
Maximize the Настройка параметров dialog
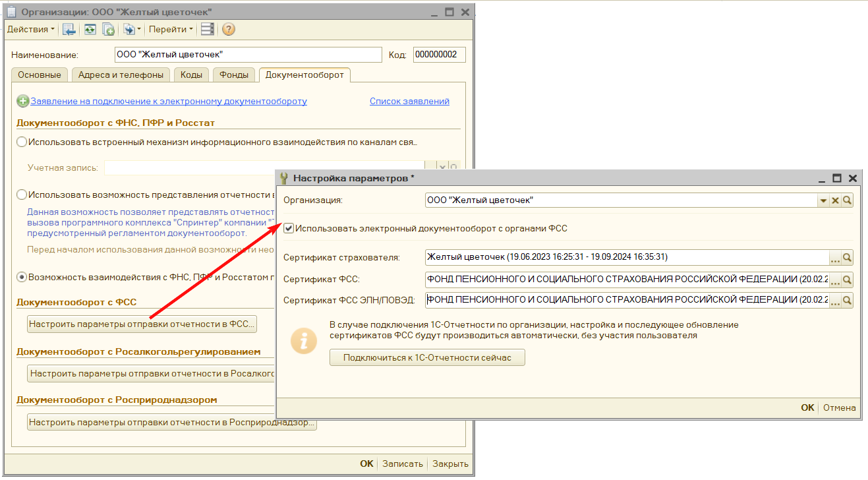pos(837,178)
